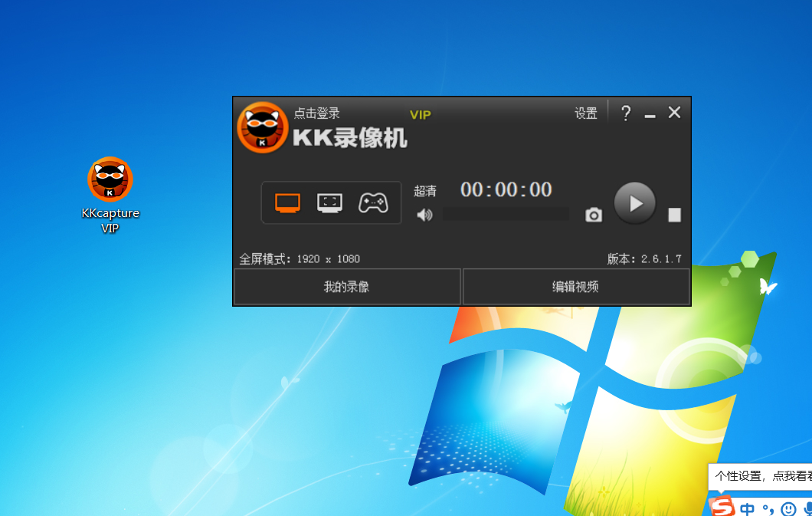Click the raccoon logo in KK recorder
The width and height of the screenshot is (812, 516).
coord(262,127)
